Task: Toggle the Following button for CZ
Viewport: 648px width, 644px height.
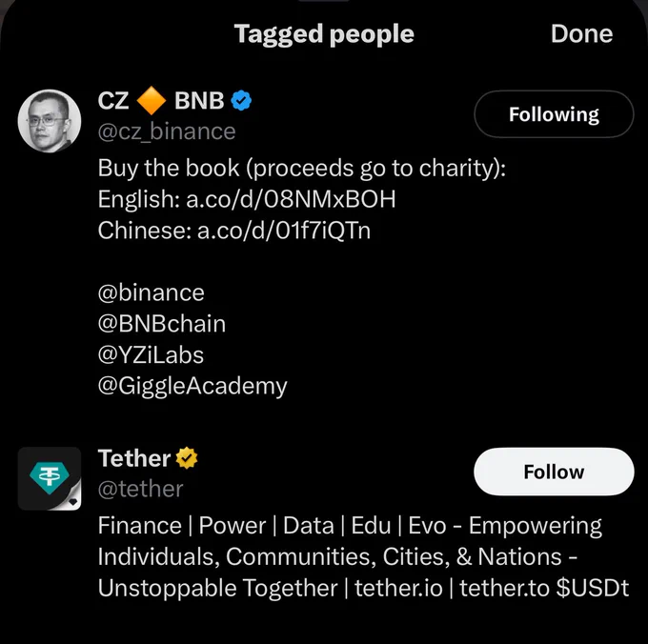Action: click(x=554, y=114)
